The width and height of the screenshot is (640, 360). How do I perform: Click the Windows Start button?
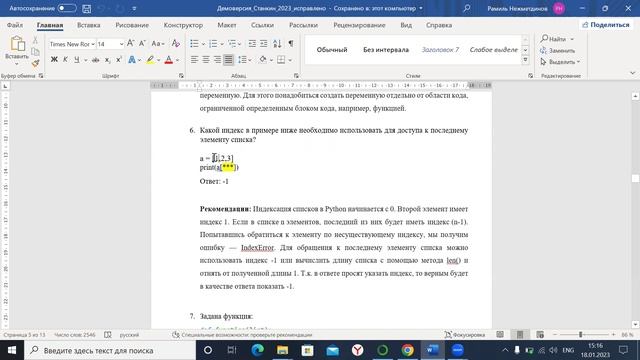click(12, 350)
